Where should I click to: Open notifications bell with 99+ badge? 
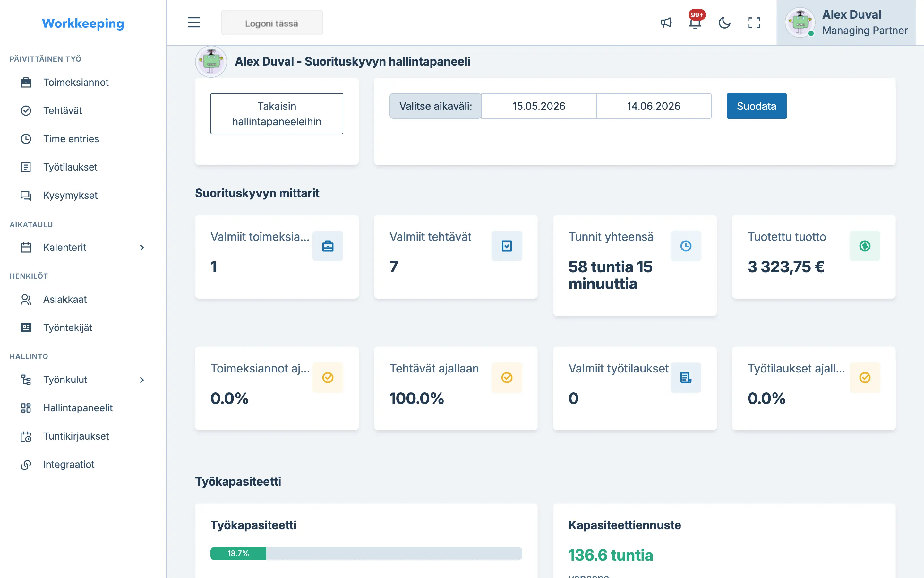(695, 22)
